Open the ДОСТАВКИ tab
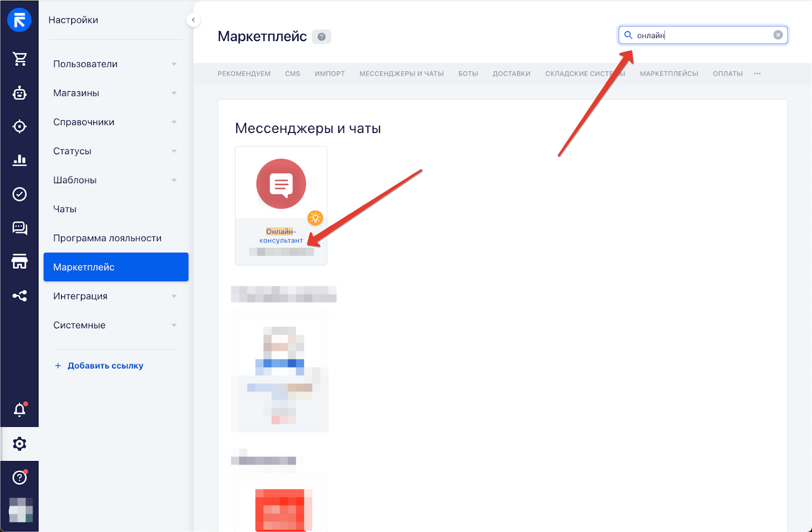812x532 pixels. 511,73
